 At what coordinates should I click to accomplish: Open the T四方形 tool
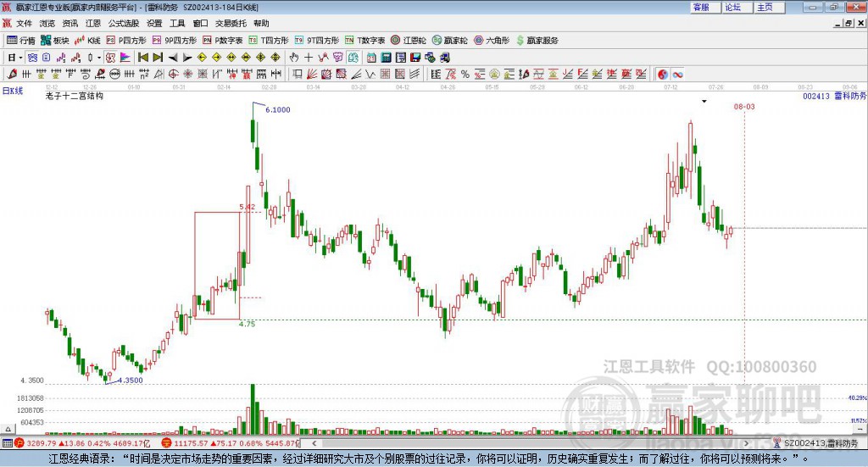tap(269, 41)
